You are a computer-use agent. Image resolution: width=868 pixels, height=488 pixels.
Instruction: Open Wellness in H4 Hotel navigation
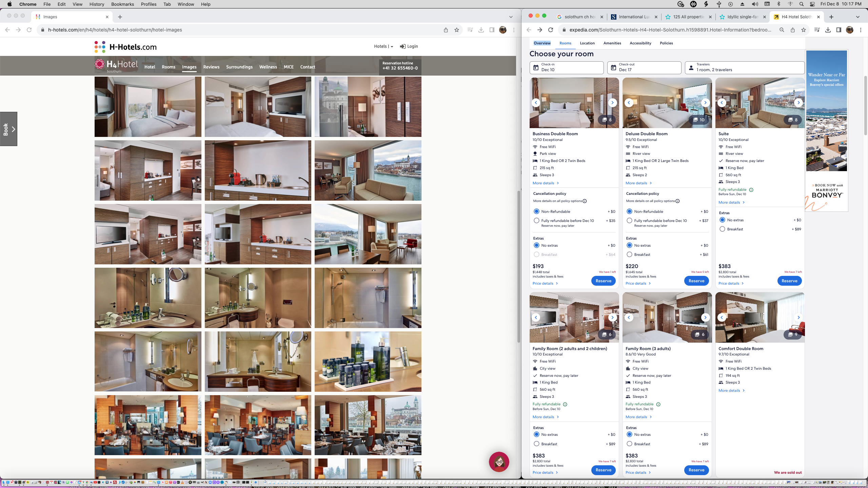coord(268,67)
